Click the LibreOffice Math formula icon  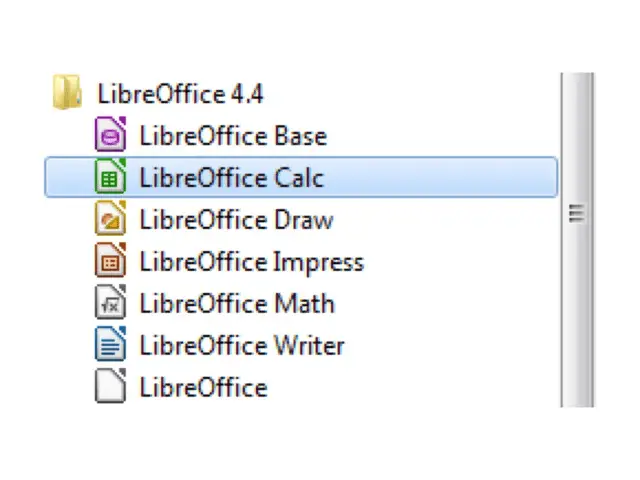(110, 302)
